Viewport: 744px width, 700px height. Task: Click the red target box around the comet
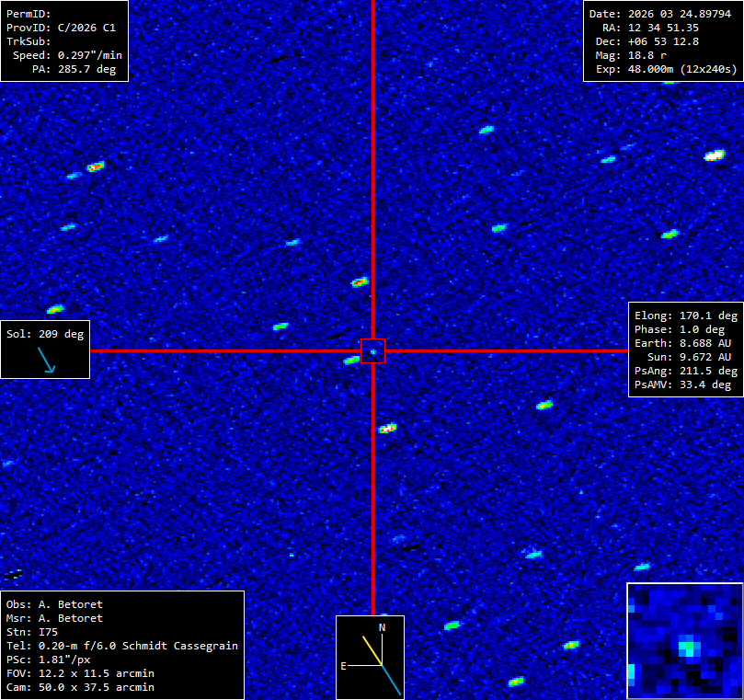372,350
